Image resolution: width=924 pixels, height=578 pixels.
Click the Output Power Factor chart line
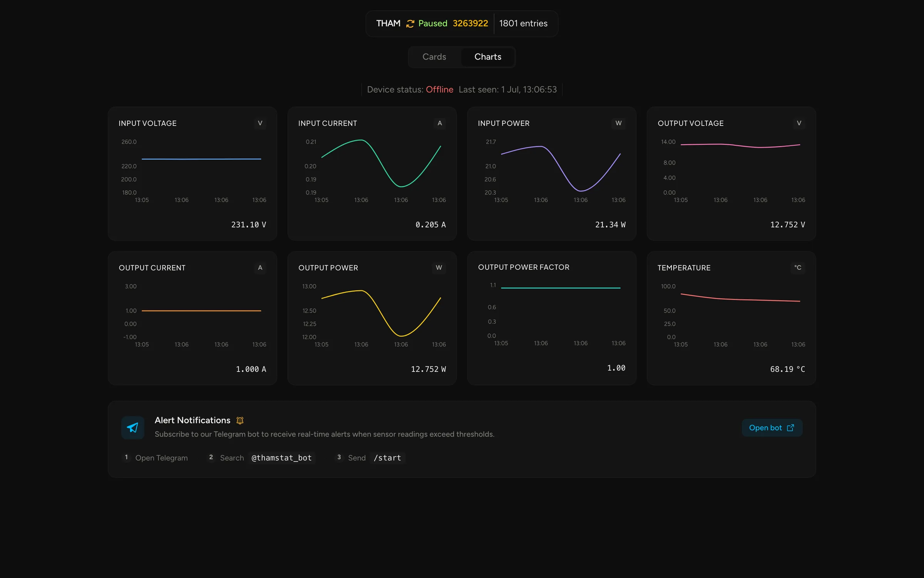click(561, 288)
